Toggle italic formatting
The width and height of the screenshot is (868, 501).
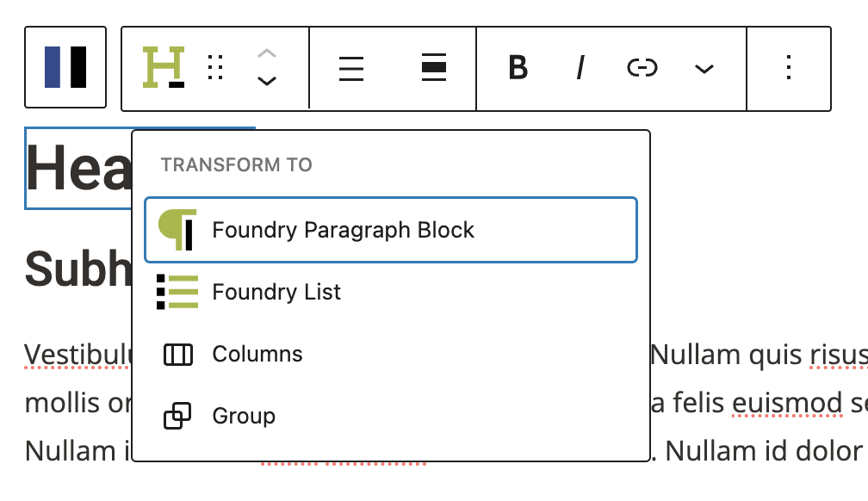pos(580,67)
